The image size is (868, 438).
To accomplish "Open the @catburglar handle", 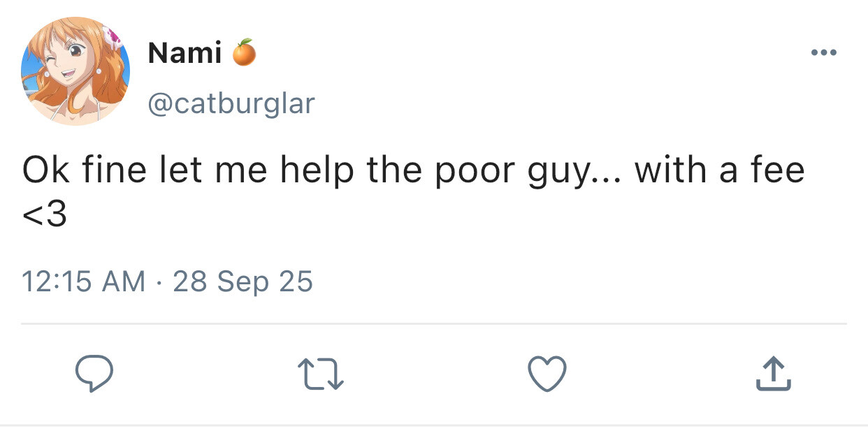I will (x=231, y=104).
